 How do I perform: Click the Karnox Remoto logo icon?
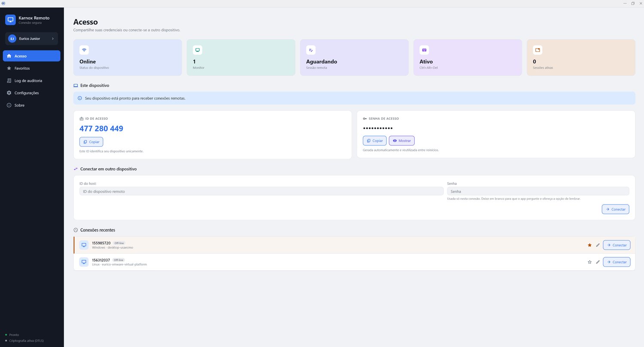coord(10,20)
